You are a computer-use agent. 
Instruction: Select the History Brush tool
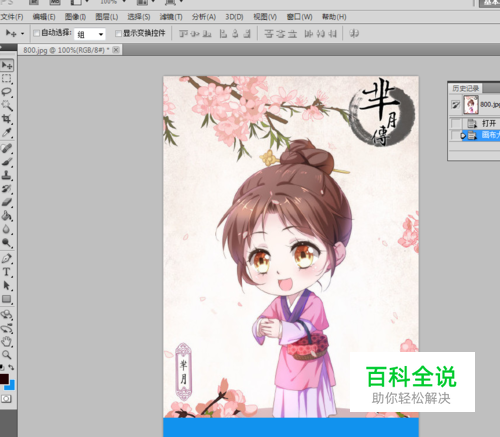(x=7, y=189)
